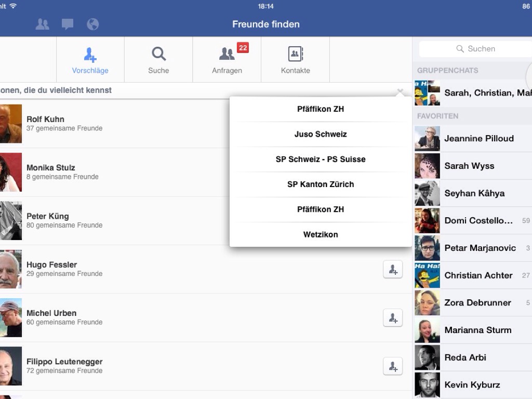Open notifications globe icon

(92, 24)
